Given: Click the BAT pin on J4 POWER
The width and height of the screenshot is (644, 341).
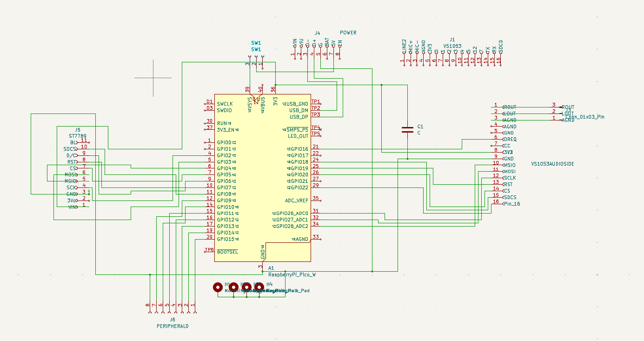Looking at the screenshot, I should (327, 43).
